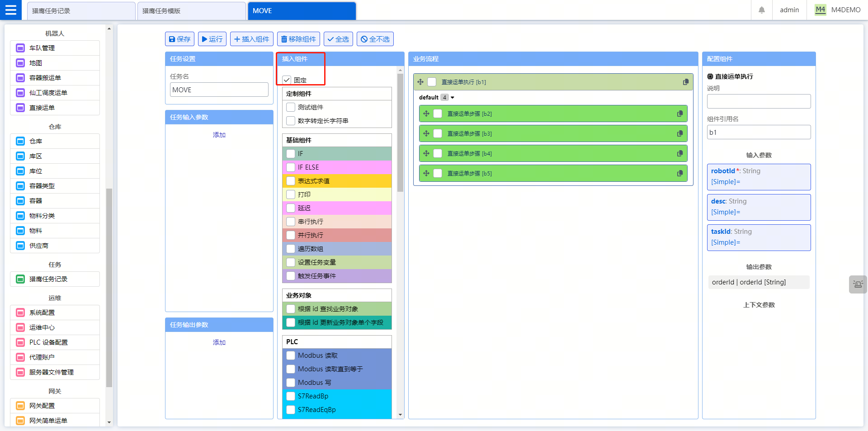
Task: Check the IF ELSE component
Action: pyautogui.click(x=291, y=167)
